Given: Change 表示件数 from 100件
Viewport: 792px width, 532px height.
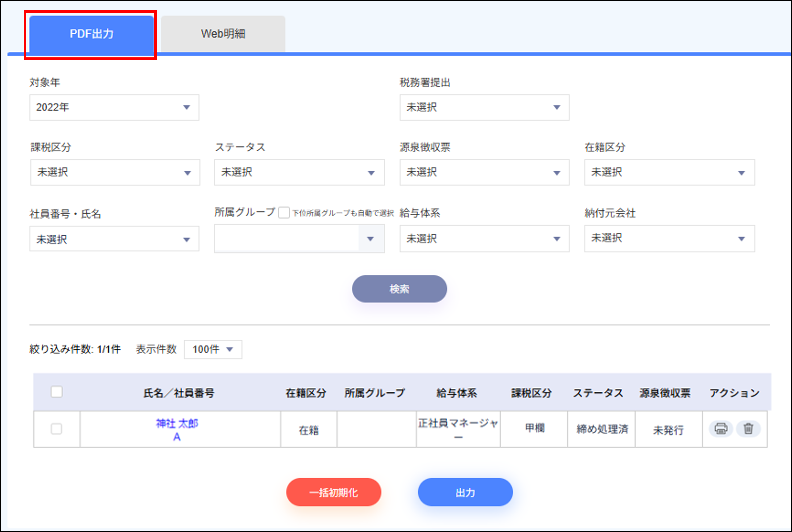Looking at the screenshot, I should pyautogui.click(x=212, y=349).
